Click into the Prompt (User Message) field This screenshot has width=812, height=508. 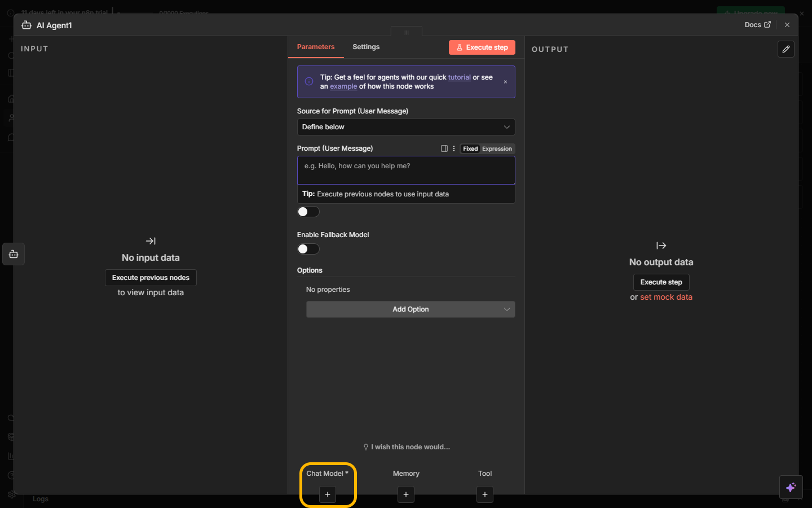(x=405, y=170)
